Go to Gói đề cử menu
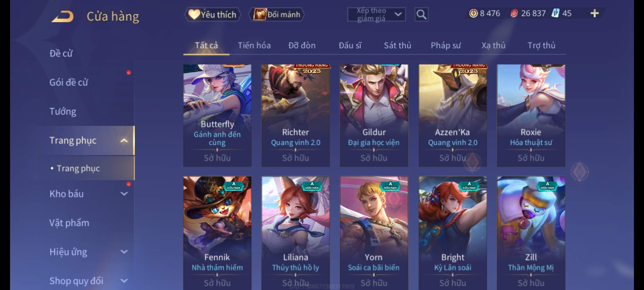The width and height of the screenshot is (644, 290). (69, 82)
